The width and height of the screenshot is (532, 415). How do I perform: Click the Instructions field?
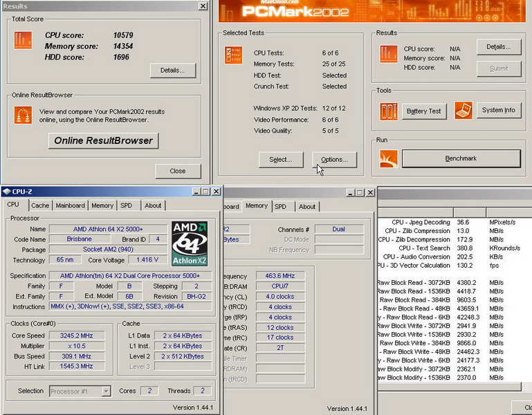pyautogui.click(x=131, y=306)
